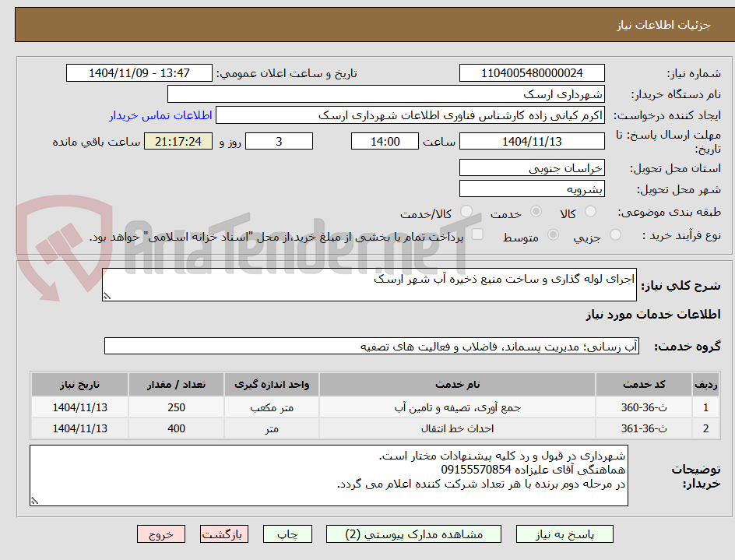The width and height of the screenshot is (735, 560).
Task: Open اطلاعات تماس خریدار link
Action: (160, 115)
